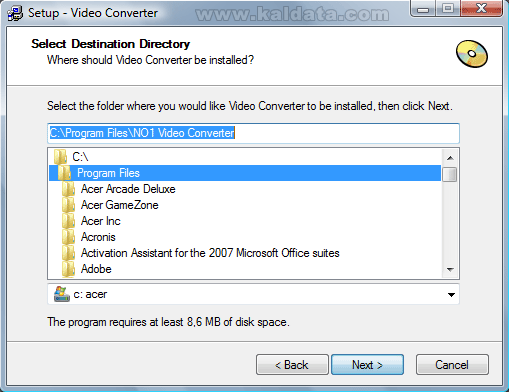
Task: Click folder icon next to Acronis
Action: (68, 237)
